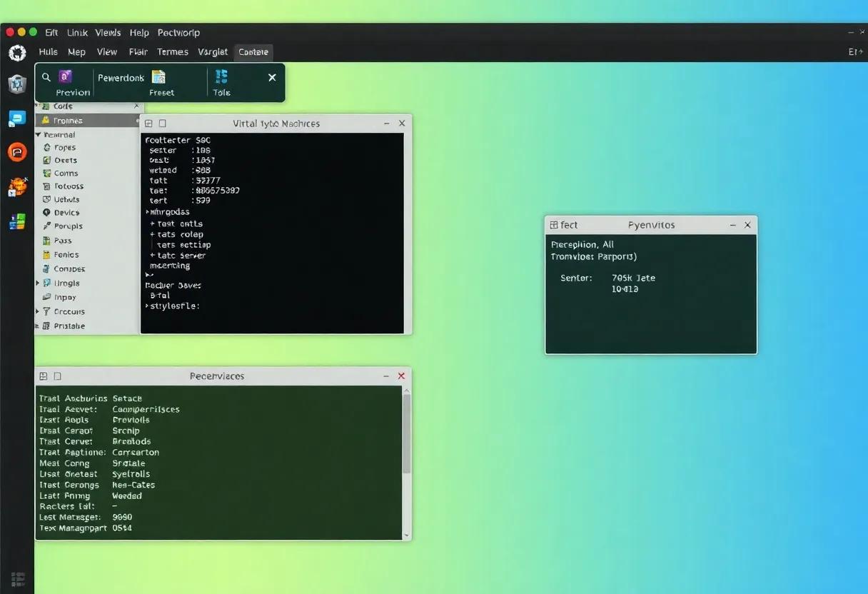Expand the mhrgodss arrow in the terminal
The width and height of the screenshot is (868, 594).
[x=148, y=212]
